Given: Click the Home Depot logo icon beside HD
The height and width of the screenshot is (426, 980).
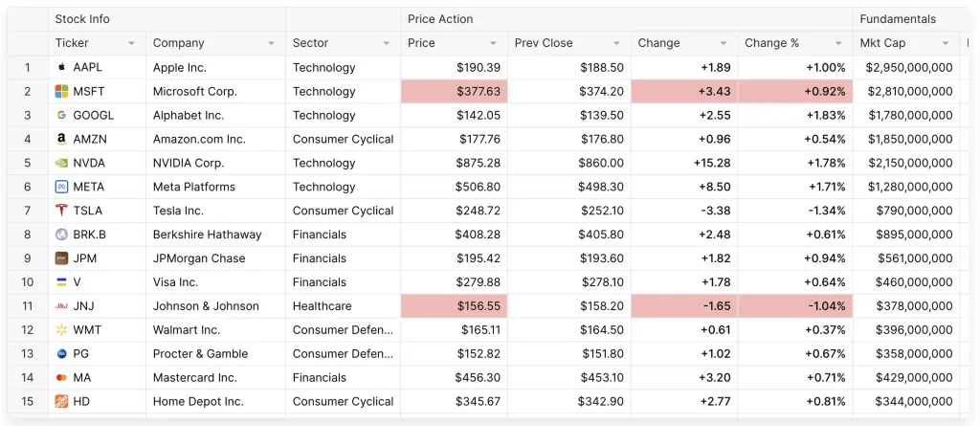Looking at the screenshot, I should click(x=61, y=402).
